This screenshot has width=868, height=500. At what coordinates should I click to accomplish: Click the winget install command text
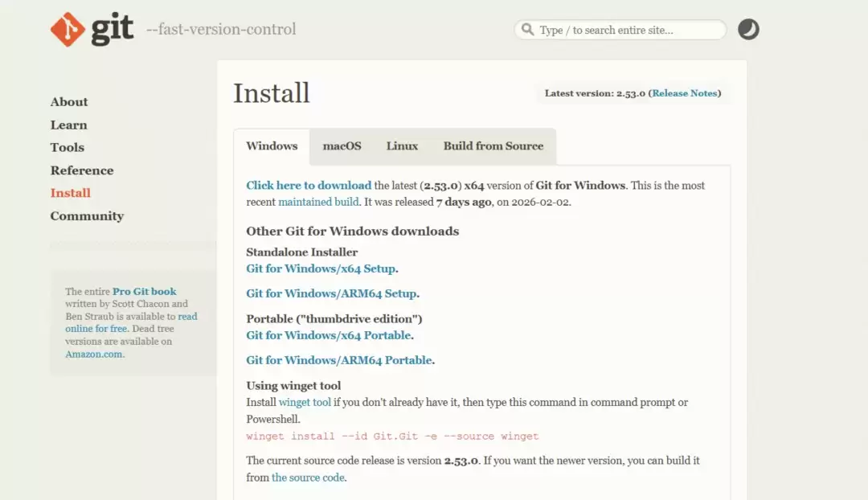click(392, 436)
